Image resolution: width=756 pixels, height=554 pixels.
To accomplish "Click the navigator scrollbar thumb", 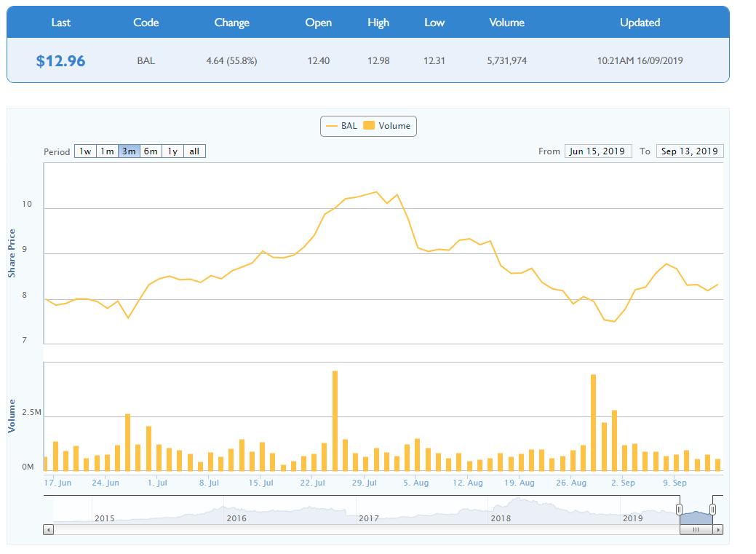I will (x=696, y=529).
